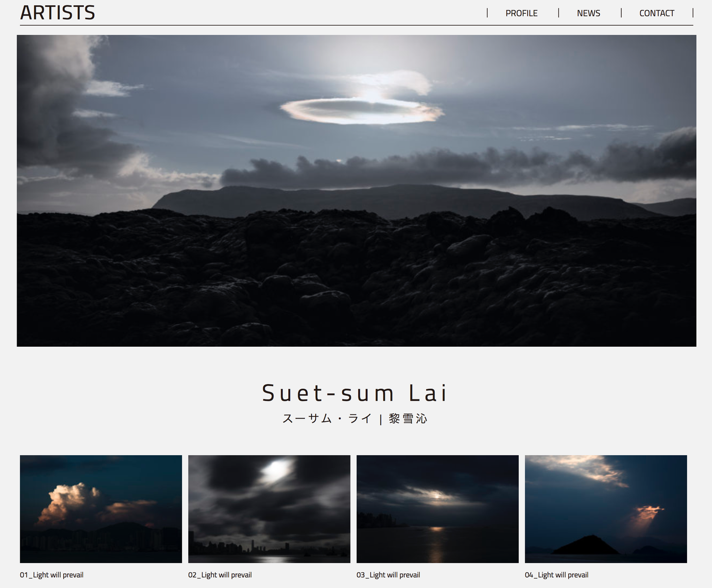
Task: Go to the NEWS menu item
Action: (x=588, y=13)
